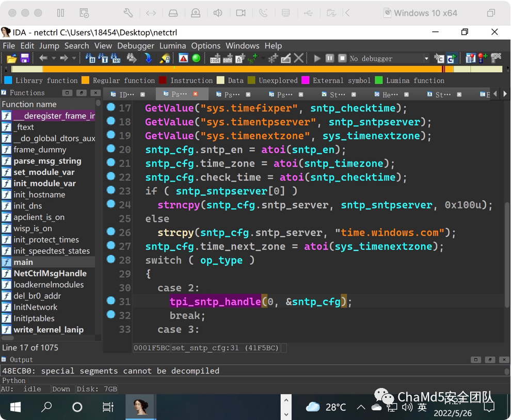
Task: Close the Output panel
Action: (x=504, y=360)
